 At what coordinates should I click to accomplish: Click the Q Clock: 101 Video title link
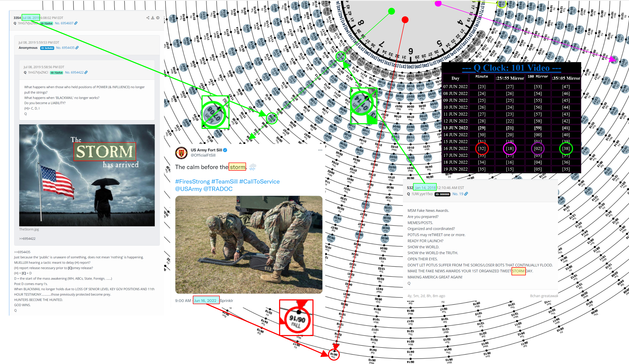point(511,68)
